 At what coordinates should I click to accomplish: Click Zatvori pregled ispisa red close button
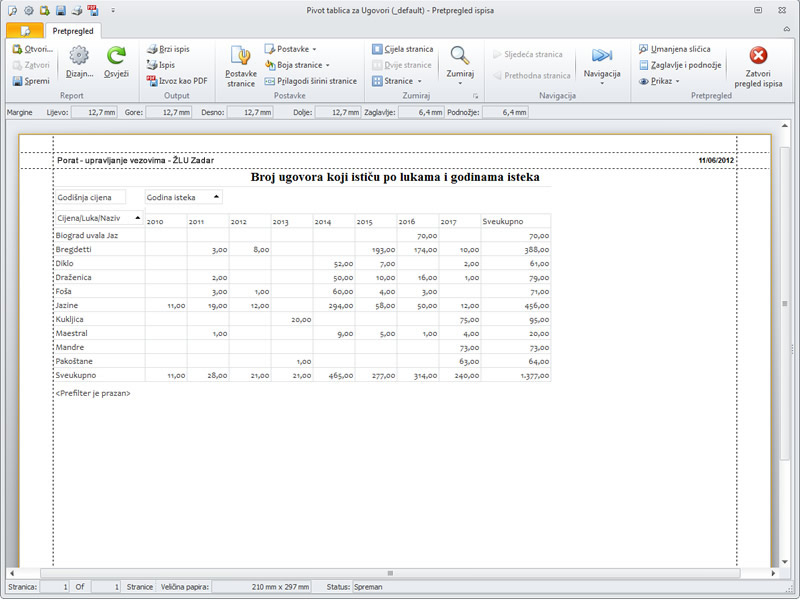click(758, 67)
